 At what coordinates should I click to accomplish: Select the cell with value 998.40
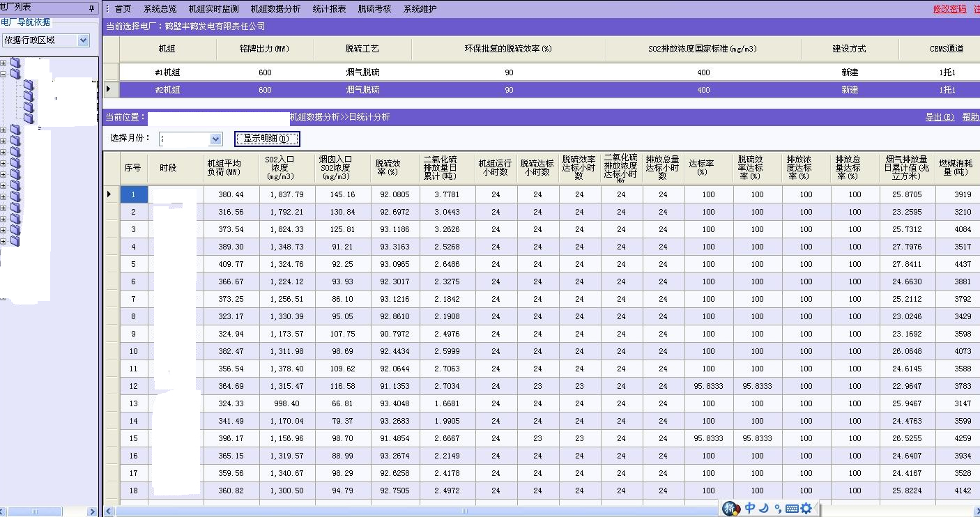click(286, 403)
